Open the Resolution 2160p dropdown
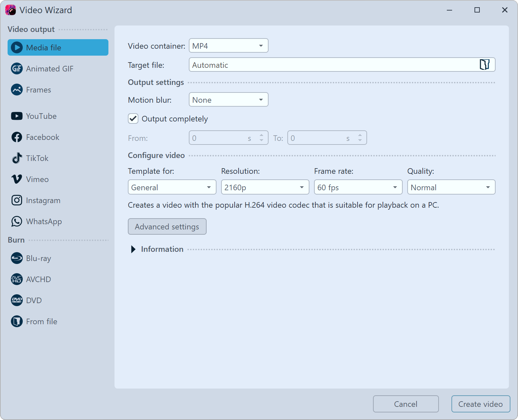Screen dimensions: 518x420 point(265,187)
